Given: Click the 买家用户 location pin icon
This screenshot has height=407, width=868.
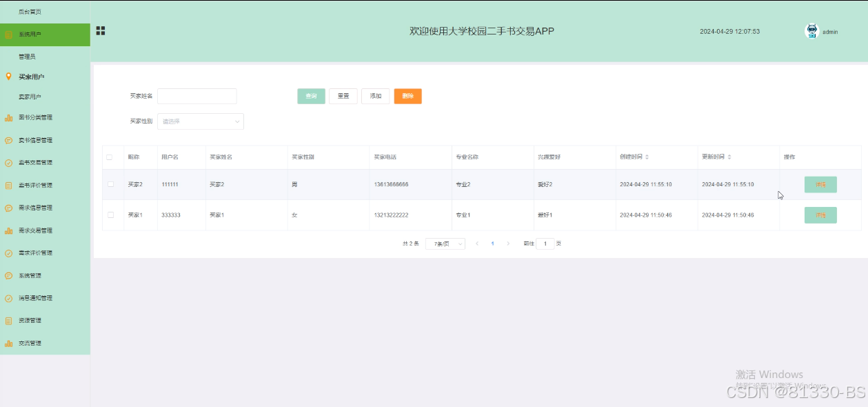Looking at the screenshot, I should 8,77.
